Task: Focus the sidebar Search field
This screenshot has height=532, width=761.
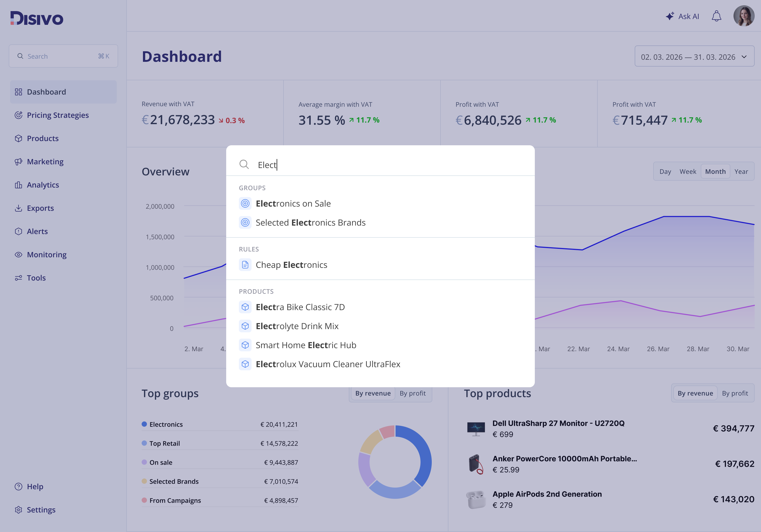Action: [x=63, y=56]
